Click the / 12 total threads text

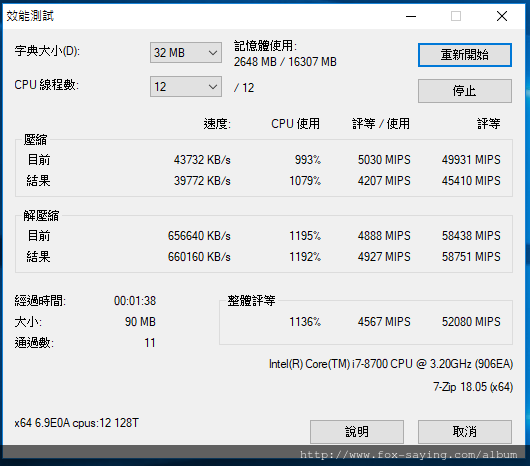pyautogui.click(x=244, y=88)
